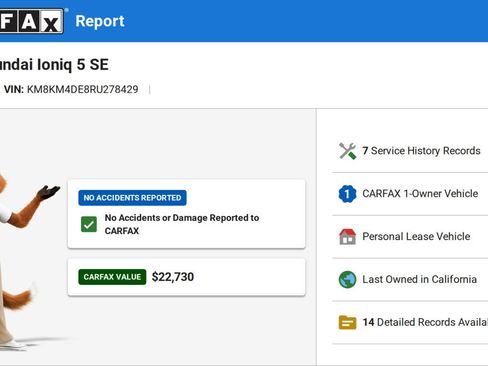Click the globe Last Owned icon

click(347, 279)
